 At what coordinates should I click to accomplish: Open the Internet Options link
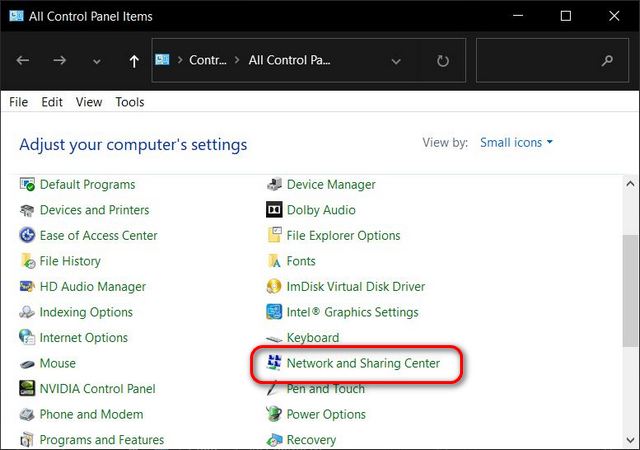tap(84, 338)
